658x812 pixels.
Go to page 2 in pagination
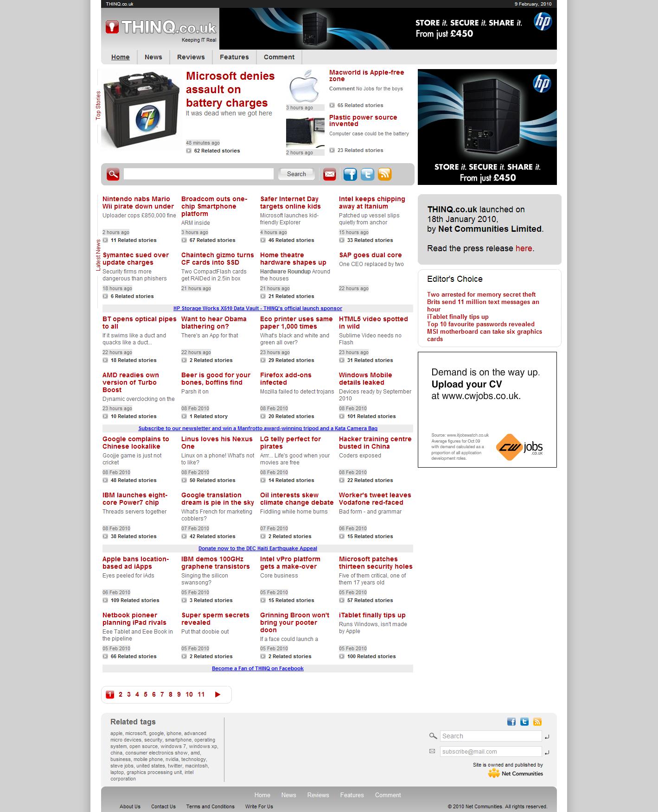click(121, 694)
